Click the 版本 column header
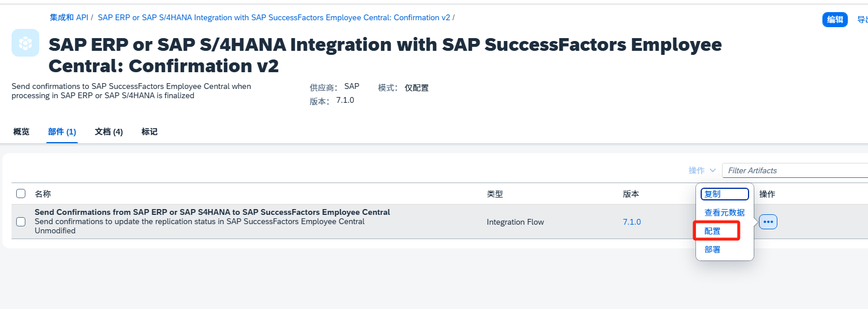 coord(631,194)
